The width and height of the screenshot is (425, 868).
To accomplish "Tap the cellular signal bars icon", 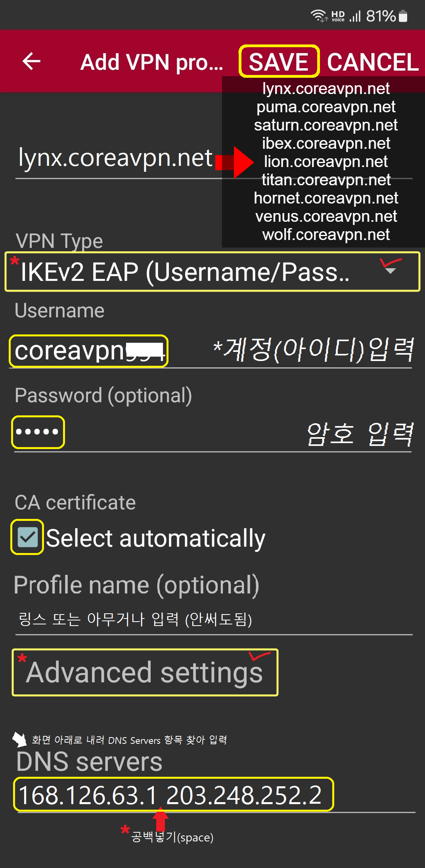I will 355,16.
